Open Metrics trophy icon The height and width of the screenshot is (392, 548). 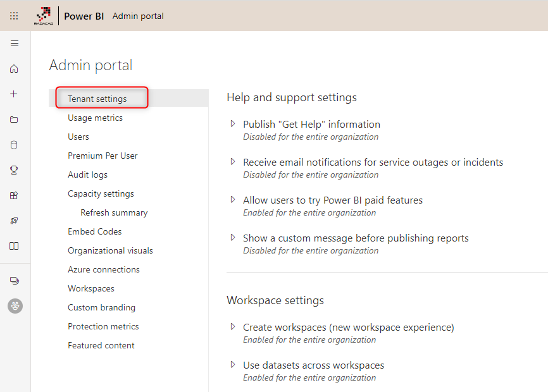click(15, 170)
